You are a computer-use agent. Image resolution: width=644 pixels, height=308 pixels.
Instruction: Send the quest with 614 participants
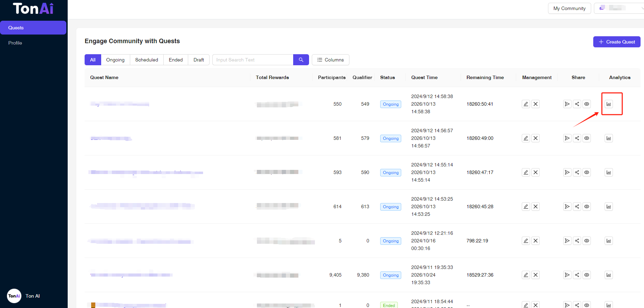tap(567, 206)
